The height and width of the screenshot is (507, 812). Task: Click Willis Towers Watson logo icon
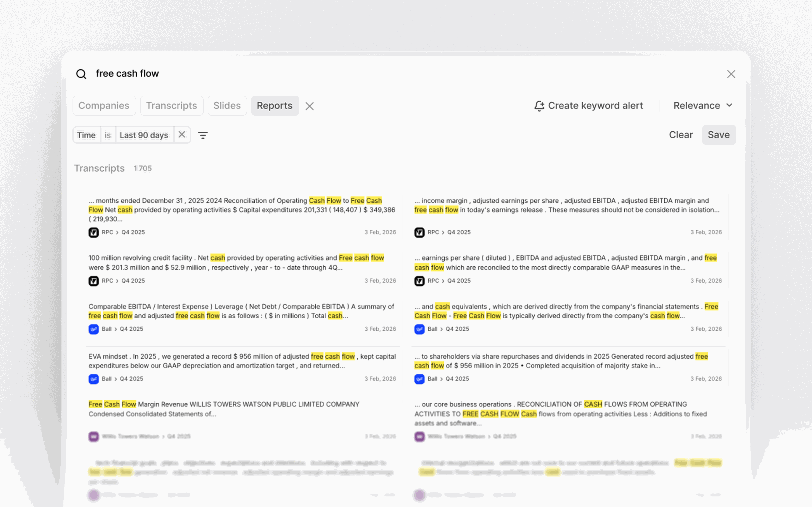coord(94,437)
